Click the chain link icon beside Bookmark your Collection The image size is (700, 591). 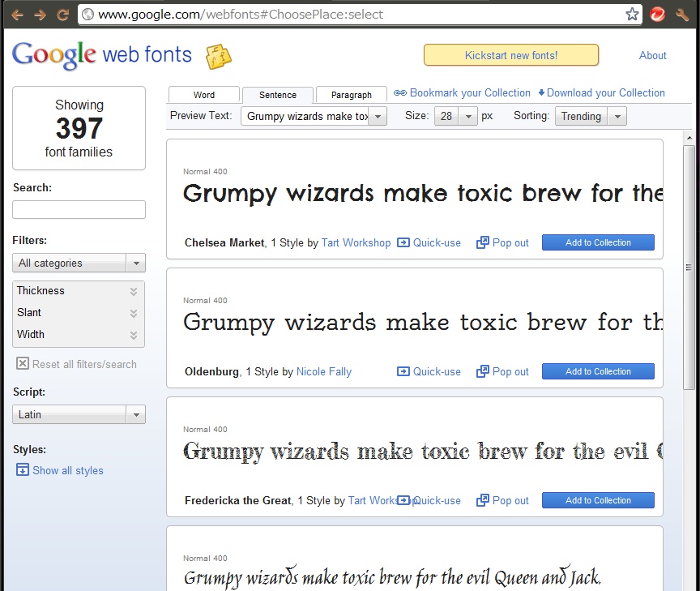pos(400,93)
